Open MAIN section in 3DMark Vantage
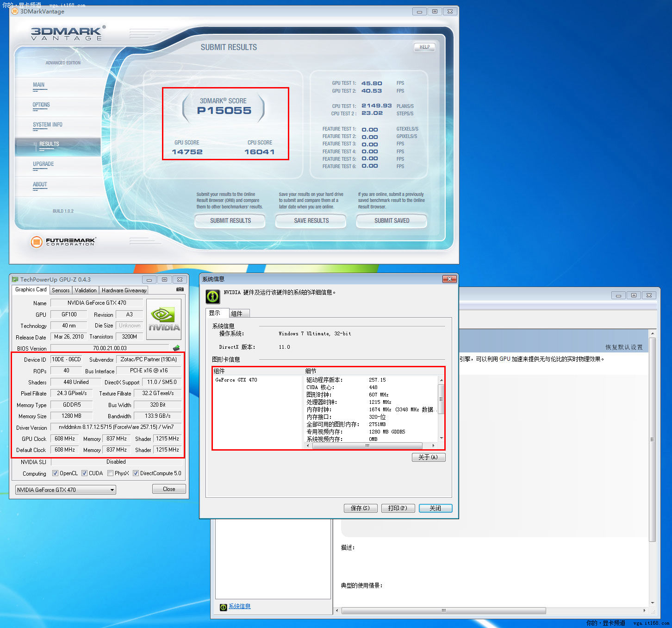672x628 pixels. [39, 85]
